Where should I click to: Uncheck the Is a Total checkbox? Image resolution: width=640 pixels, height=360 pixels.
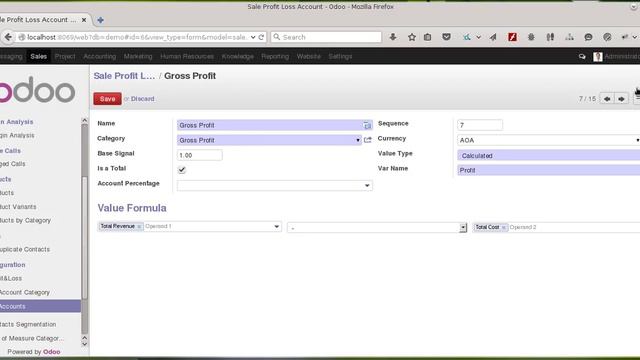pyautogui.click(x=182, y=170)
